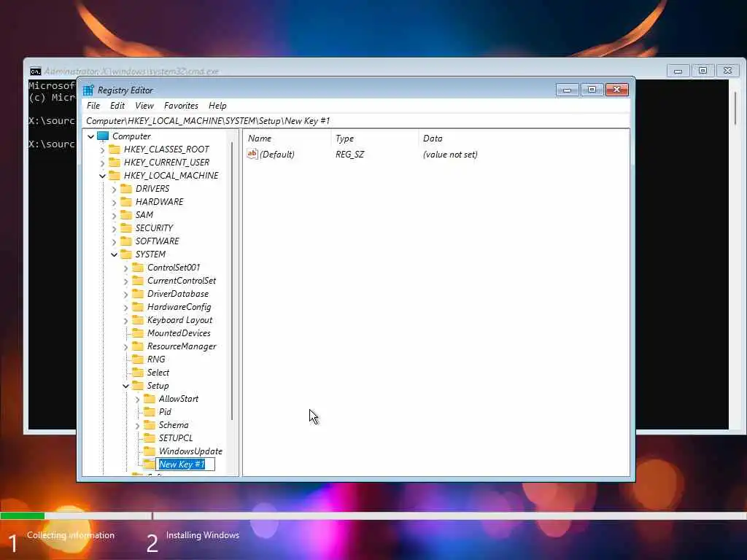Click the RNG folder icon
Image resolution: width=747 pixels, height=560 pixels.
point(138,359)
